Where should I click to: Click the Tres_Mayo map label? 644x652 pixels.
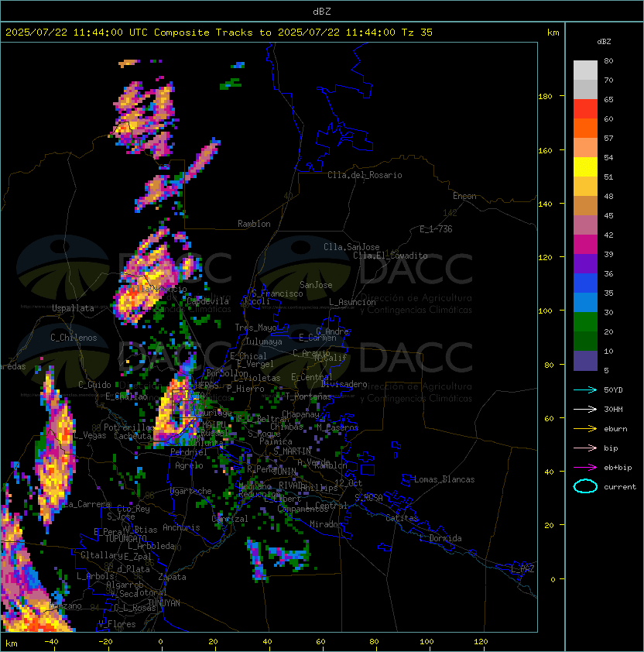tap(255, 328)
